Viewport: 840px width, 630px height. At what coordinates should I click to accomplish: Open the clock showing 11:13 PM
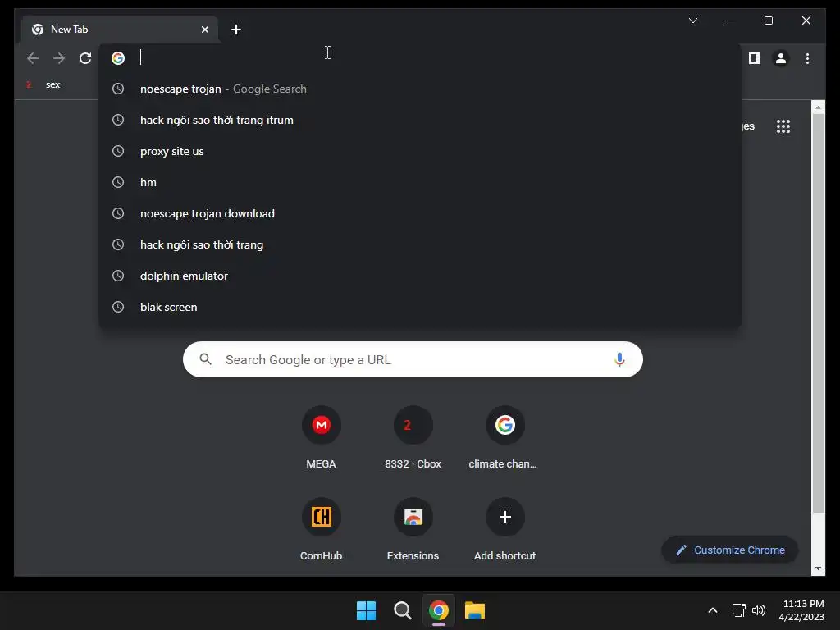tap(801, 610)
